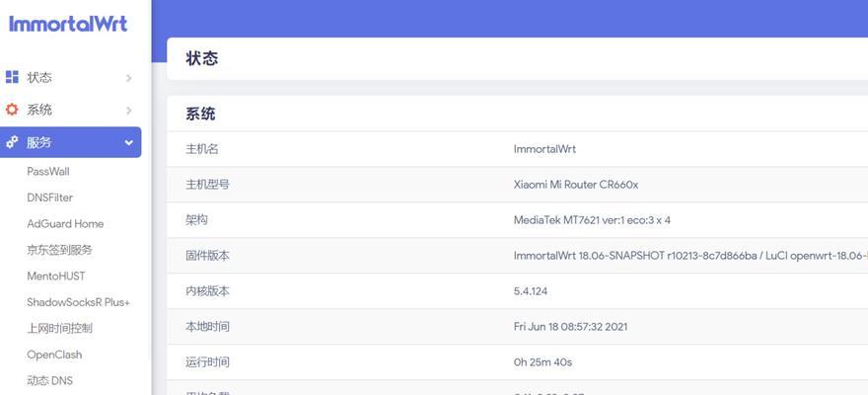The width and height of the screenshot is (868, 395).
Task: Open OpenClash service page
Action: 54,355
